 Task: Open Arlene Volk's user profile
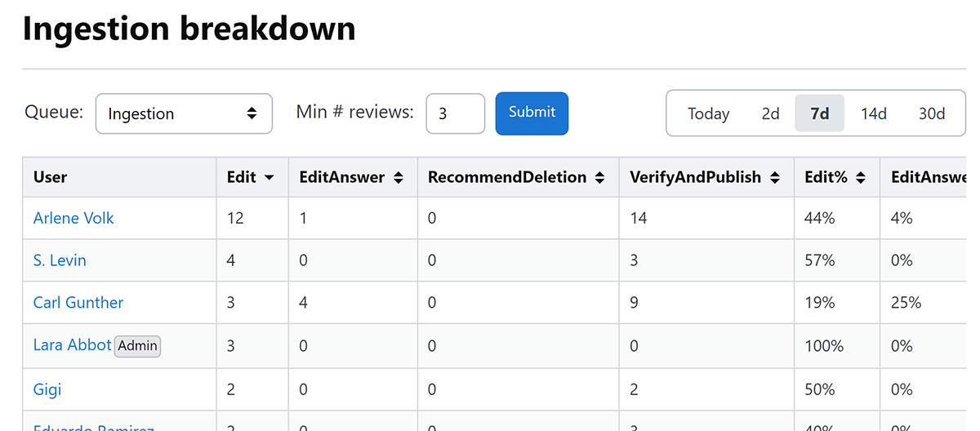(x=73, y=218)
